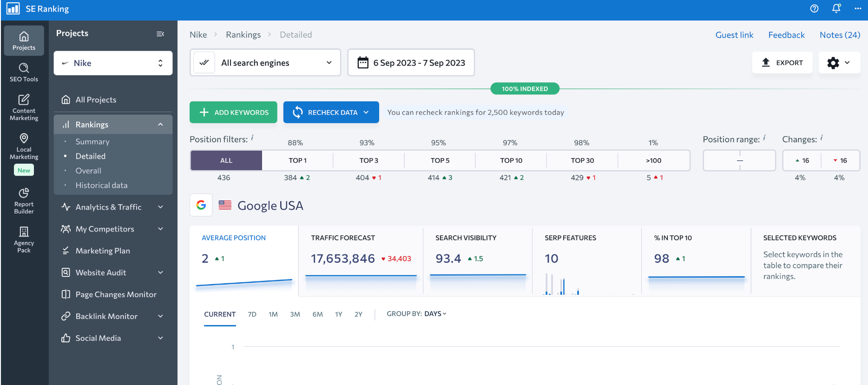Open Projects in the left rail
The width and height of the screenshot is (868, 385).
coord(24,40)
